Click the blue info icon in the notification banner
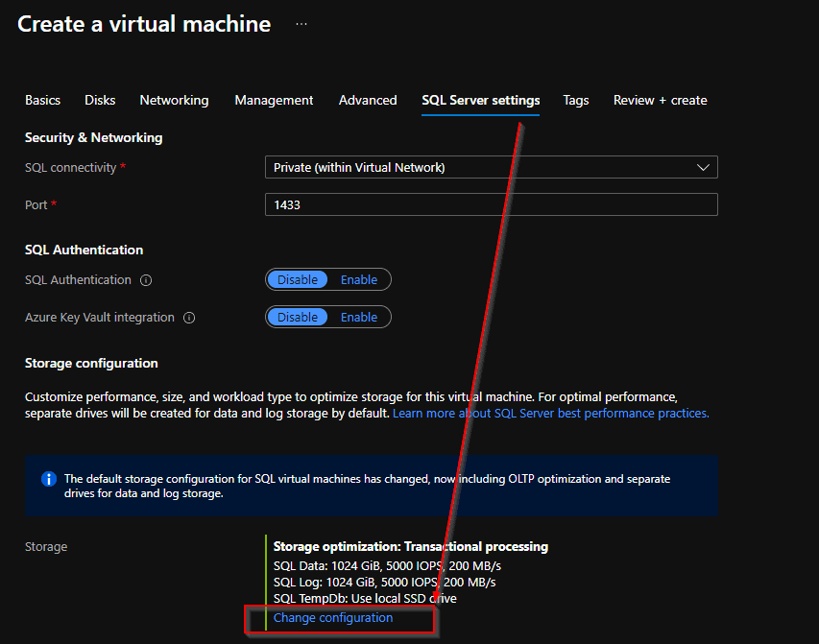 click(x=48, y=478)
